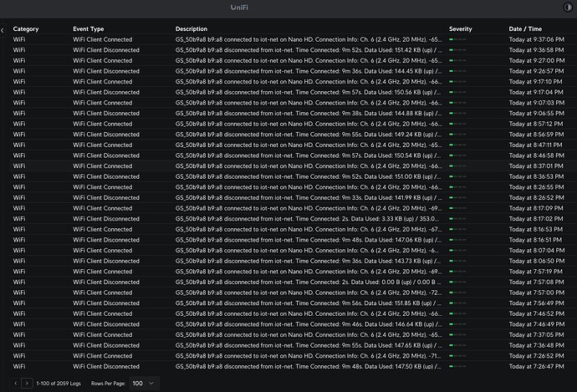Select the log entry at 9:07:03 PM
577x392 pixels.
(x=293, y=103)
